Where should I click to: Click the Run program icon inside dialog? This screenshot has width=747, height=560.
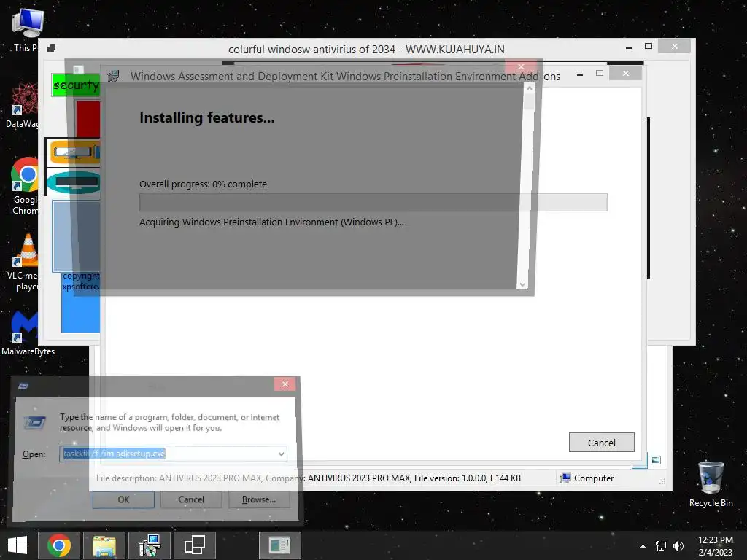point(35,422)
